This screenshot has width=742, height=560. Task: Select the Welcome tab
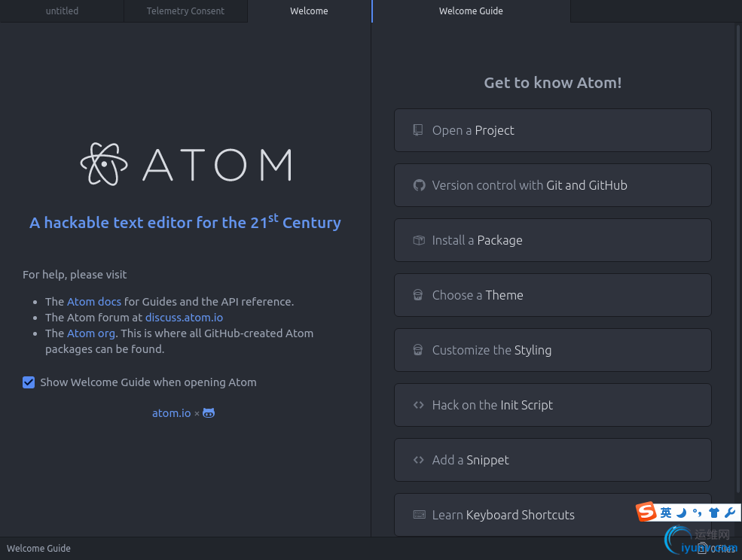(309, 11)
